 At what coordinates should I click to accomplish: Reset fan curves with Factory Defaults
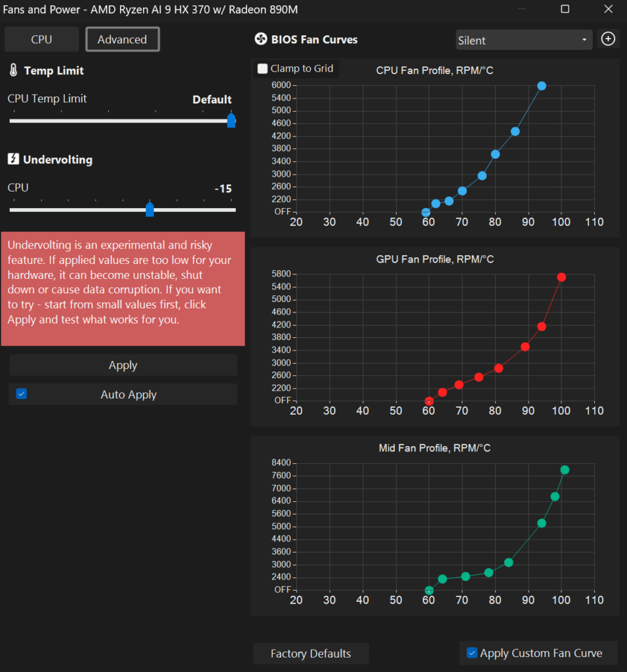(x=311, y=654)
